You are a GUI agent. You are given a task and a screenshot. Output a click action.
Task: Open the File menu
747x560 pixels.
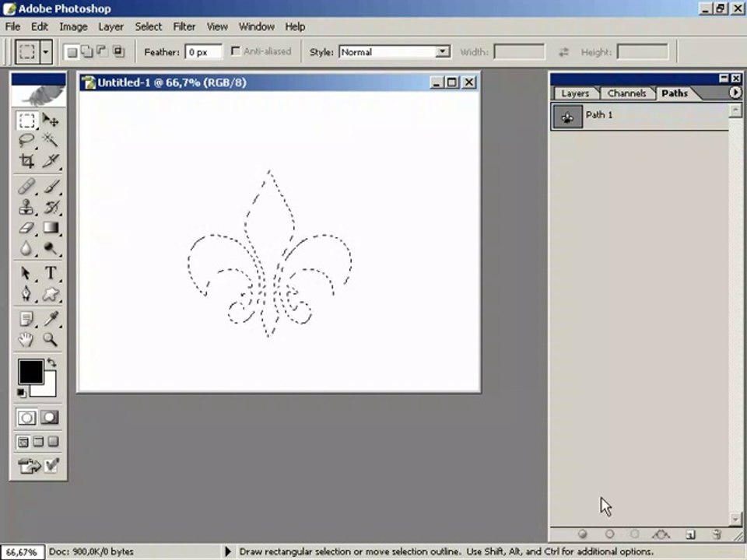click(13, 26)
